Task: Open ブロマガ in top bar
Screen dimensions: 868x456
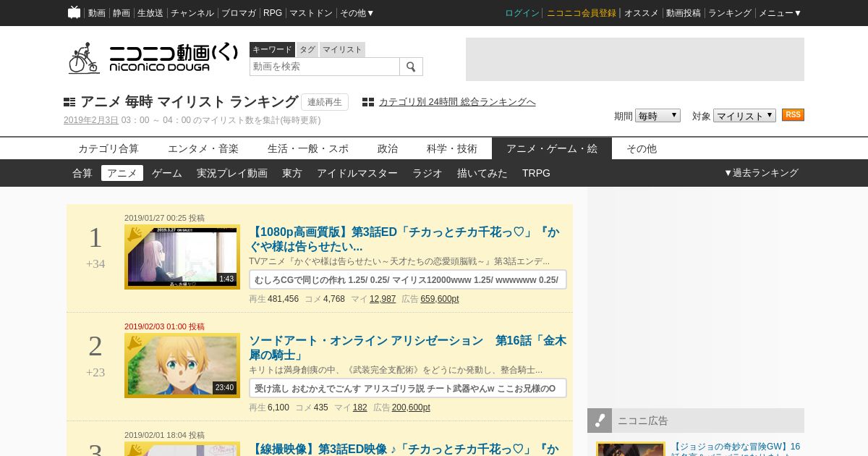Action: [239, 13]
